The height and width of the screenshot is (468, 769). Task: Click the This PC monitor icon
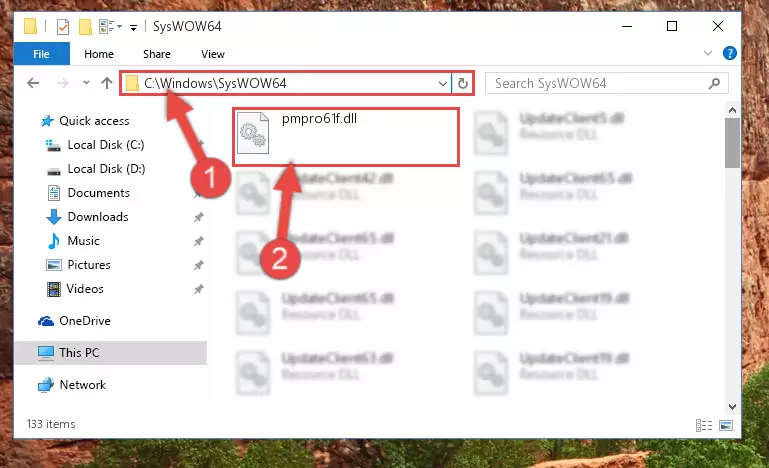point(46,353)
